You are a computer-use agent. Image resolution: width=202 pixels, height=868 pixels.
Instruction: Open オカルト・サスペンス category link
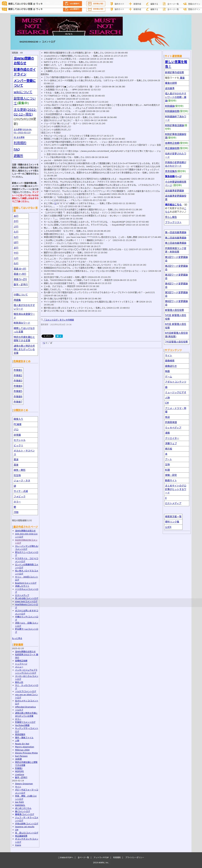coord(24,453)
